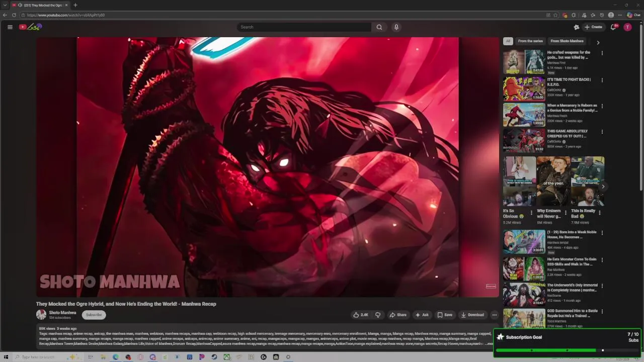Open options for 'Born into a Weak Noble' video
The width and height of the screenshot is (644, 362).
[x=602, y=233]
